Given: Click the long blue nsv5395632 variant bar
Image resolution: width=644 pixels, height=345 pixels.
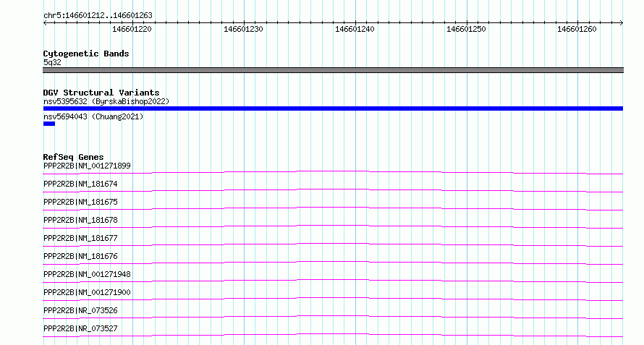Looking at the screenshot, I should pos(333,108).
